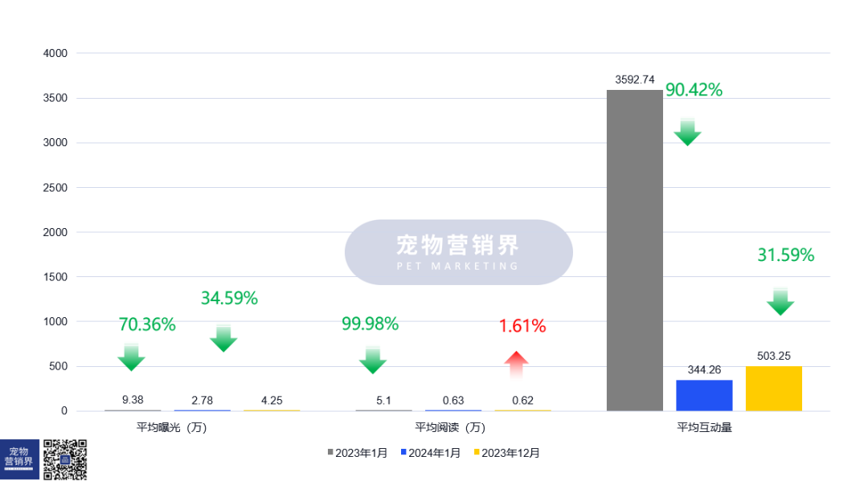Click the green down arrow under 34.59%

click(223, 338)
